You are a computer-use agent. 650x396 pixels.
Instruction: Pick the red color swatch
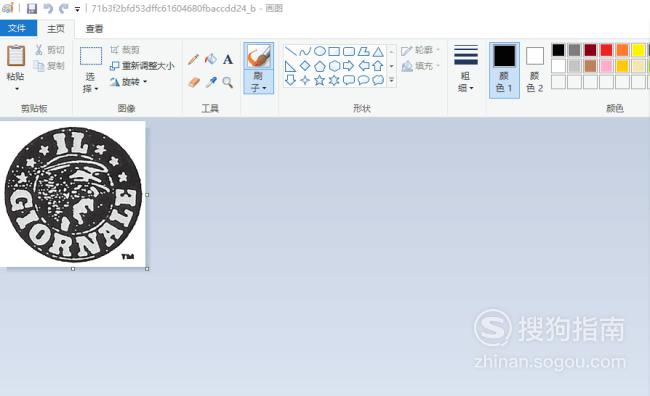pyautogui.click(x=606, y=50)
